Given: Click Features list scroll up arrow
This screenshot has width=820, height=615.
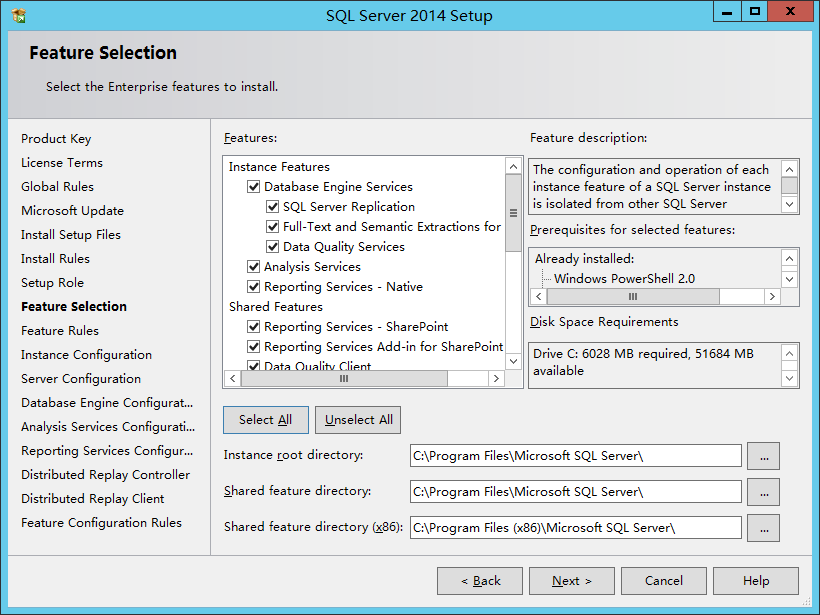Looking at the screenshot, I should [x=514, y=166].
